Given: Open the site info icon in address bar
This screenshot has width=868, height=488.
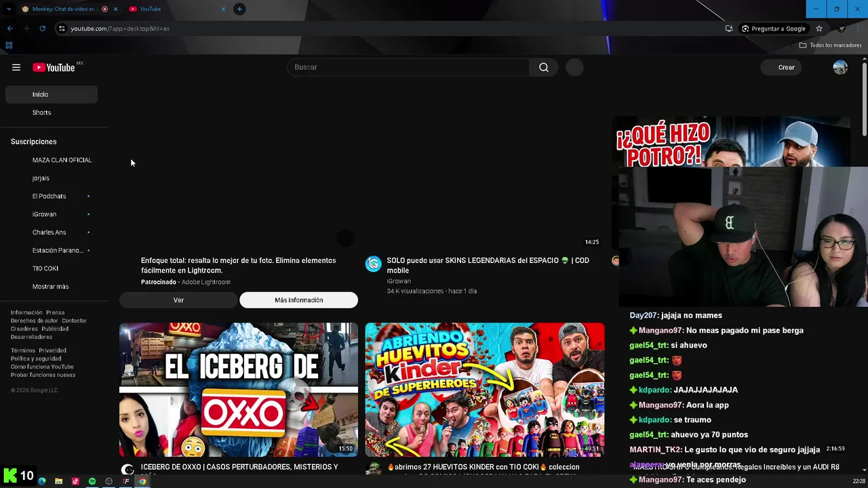Looking at the screenshot, I should point(62,28).
